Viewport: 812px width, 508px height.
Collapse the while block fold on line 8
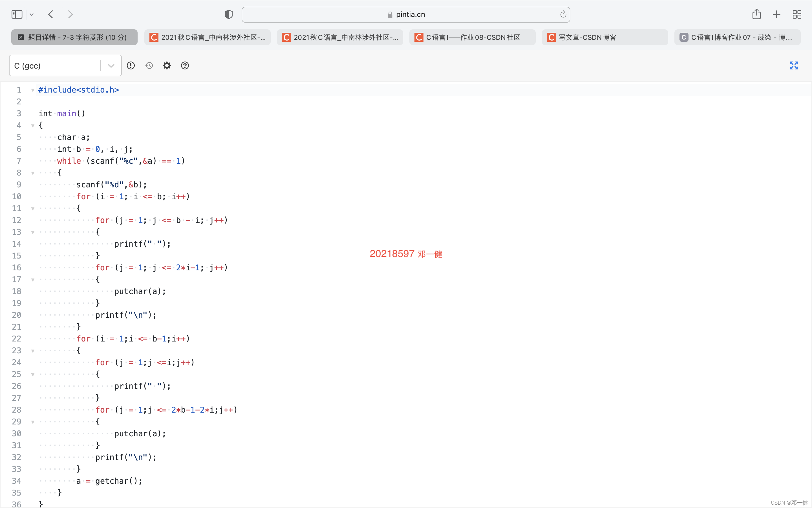pyautogui.click(x=32, y=173)
